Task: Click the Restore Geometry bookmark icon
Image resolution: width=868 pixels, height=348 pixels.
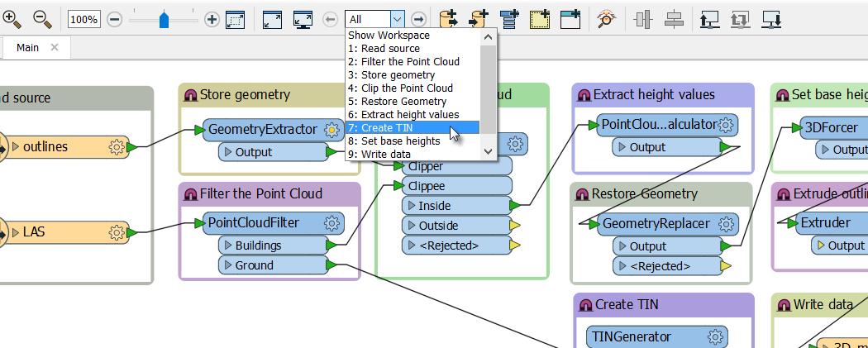Action: 583,194
